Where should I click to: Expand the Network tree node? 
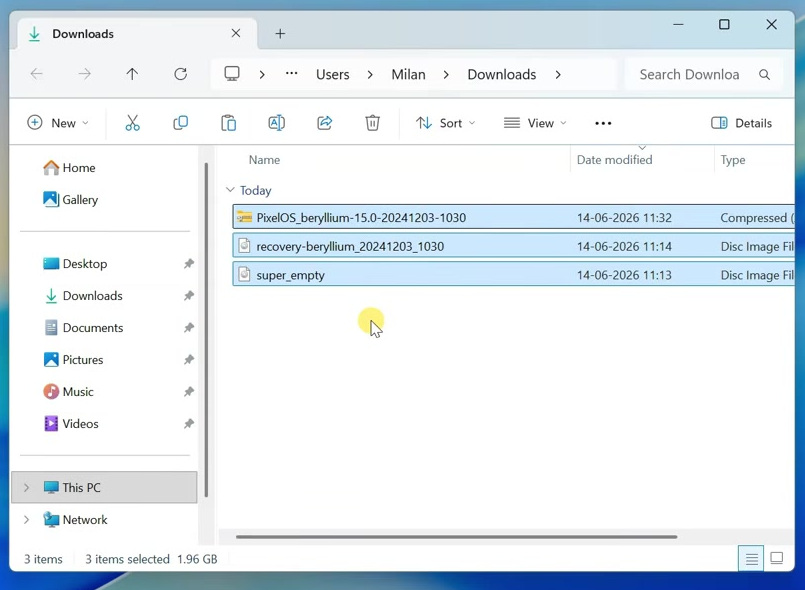[x=26, y=520]
